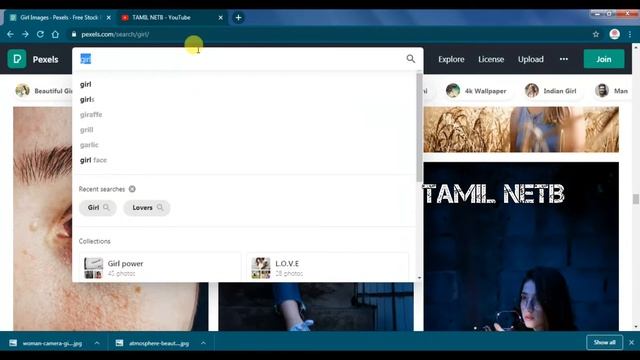Switch to Girl Images Pexels tab
This screenshot has height=360, width=640.
(60, 18)
